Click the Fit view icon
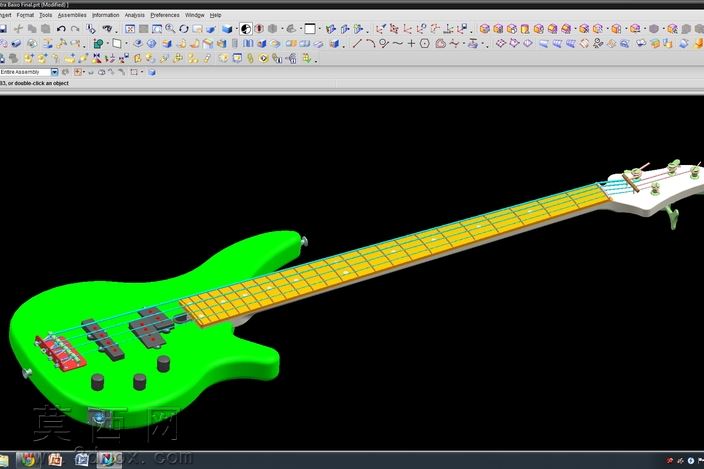The width and height of the screenshot is (704, 469). (x=130, y=29)
